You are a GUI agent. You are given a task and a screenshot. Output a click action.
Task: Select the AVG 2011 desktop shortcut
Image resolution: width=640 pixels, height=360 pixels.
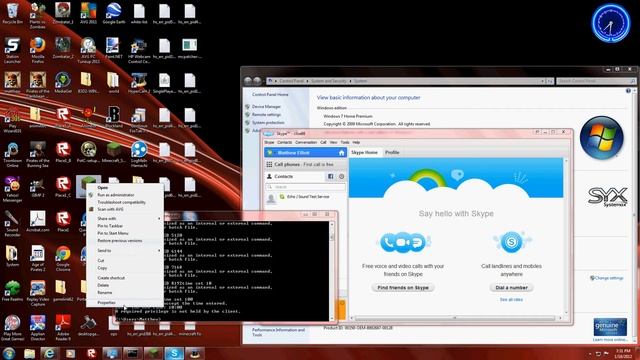click(88, 13)
